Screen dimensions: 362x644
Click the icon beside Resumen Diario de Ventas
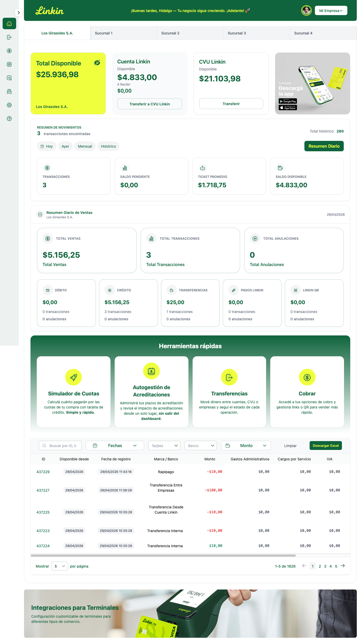tap(40, 215)
